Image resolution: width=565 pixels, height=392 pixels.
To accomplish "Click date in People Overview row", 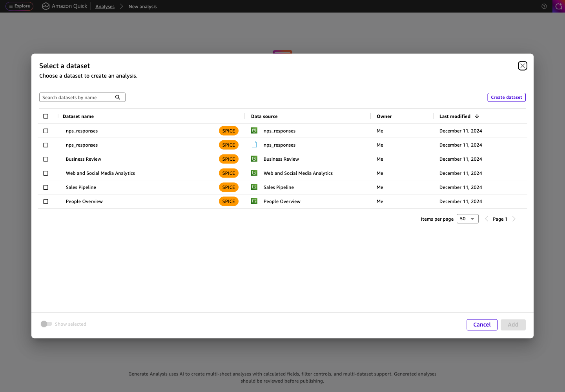I will pyautogui.click(x=461, y=201).
